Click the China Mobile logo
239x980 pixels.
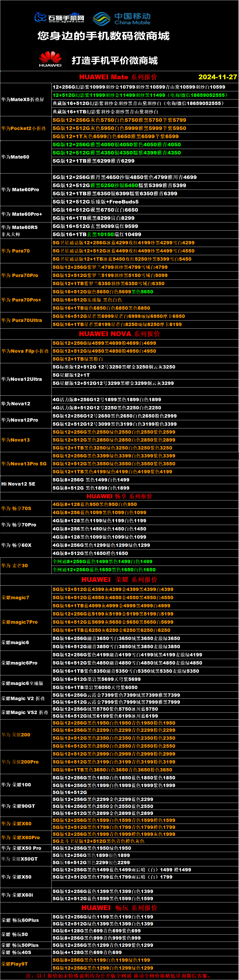tap(122, 18)
